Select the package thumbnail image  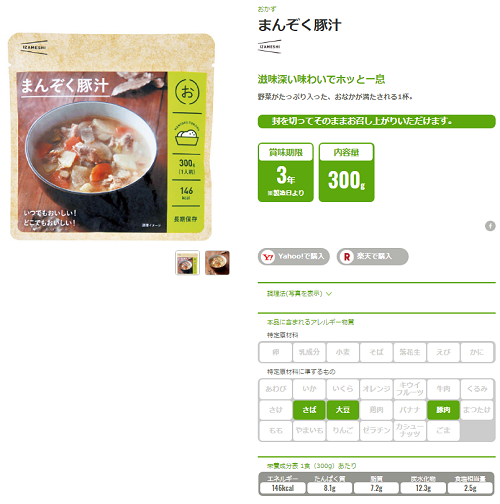(187, 263)
